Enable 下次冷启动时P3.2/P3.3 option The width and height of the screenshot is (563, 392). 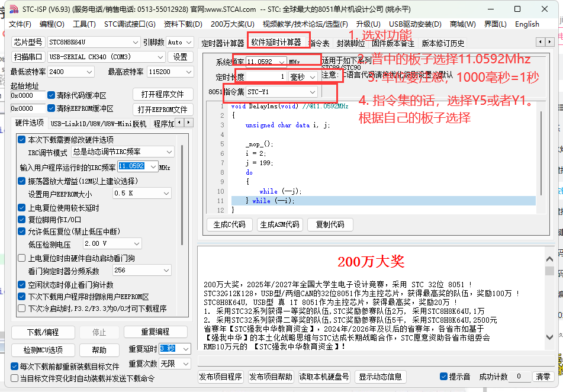pyautogui.click(x=21, y=309)
